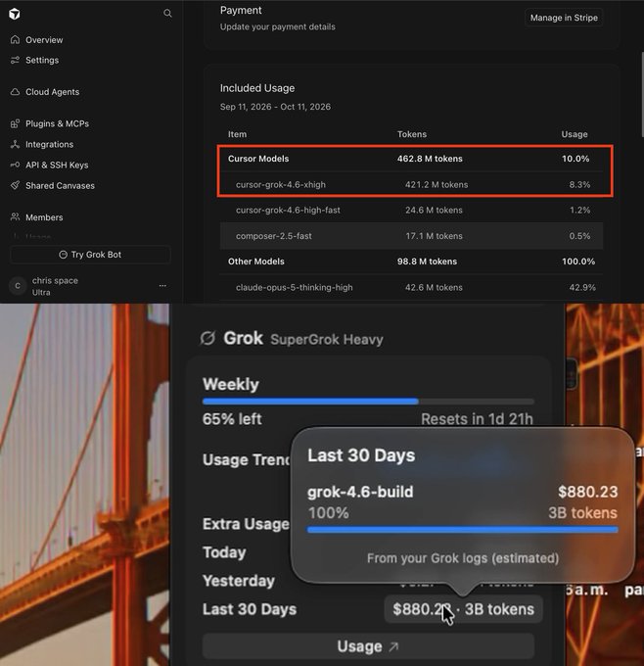Viewport: 644px width, 666px height.
Task: Open Plugins & MCPs section
Action: [x=58, y=124]
